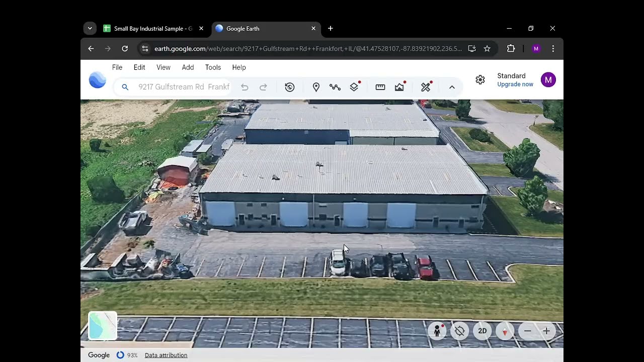Screen dimensions: 644x362
Task: Open the Tools menu
Action: 213,67
